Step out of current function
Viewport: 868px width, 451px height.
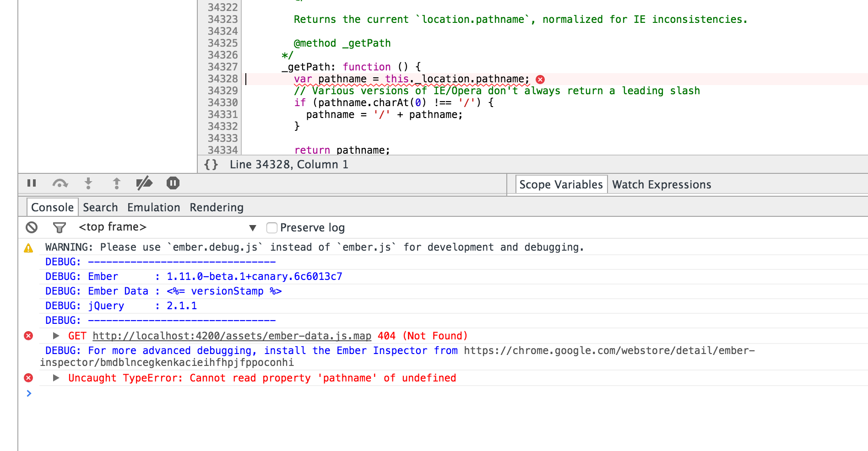click(x=117, y=183)
